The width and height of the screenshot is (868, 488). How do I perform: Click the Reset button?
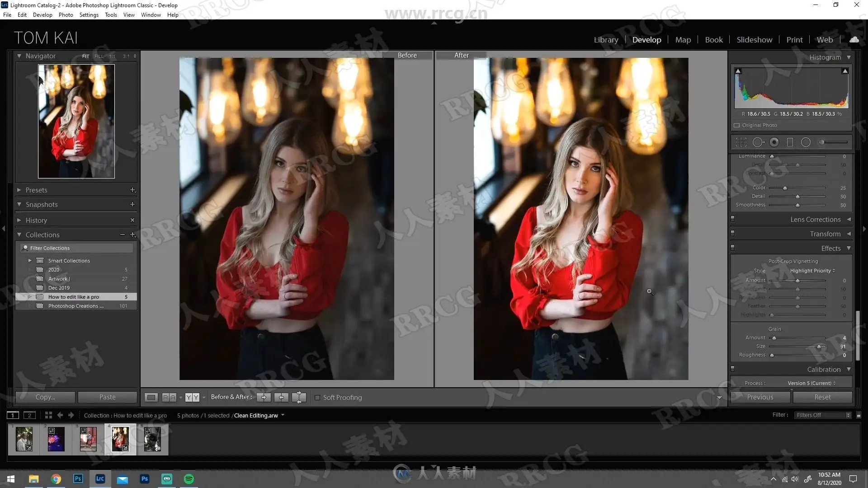pos(822,397)
